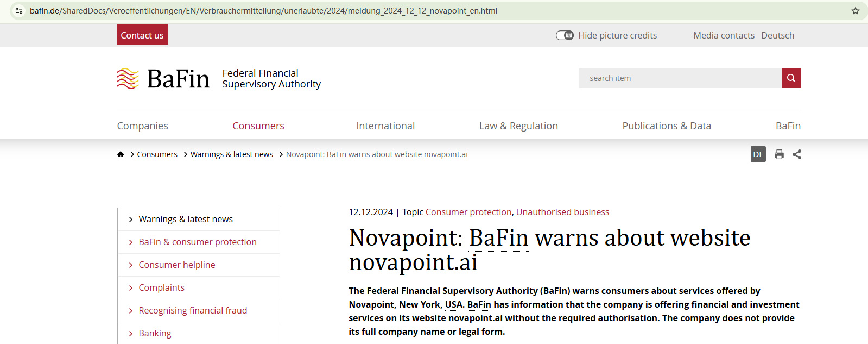
Task: Switch language with Deutsch link
Action: click(778, 35)
